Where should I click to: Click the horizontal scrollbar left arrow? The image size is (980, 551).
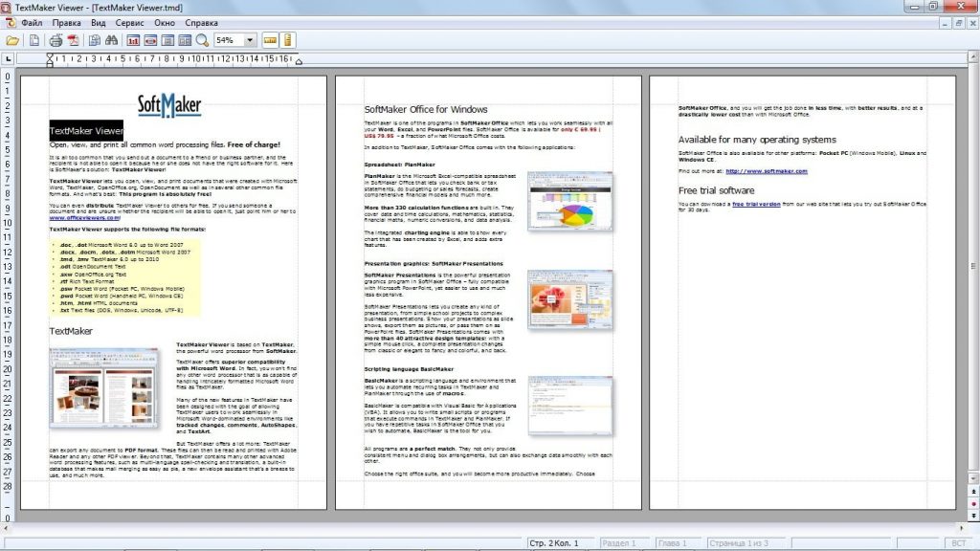pyautogui.click(x=6, y=528)
